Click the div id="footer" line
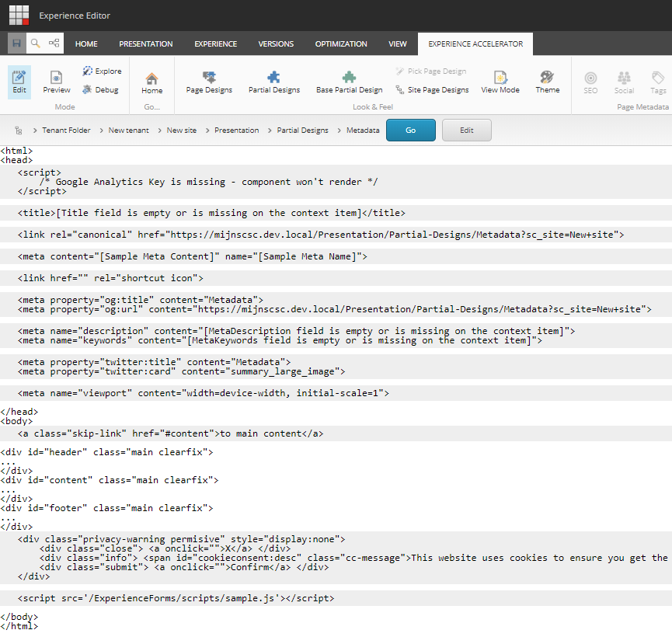The height and width of the screenshot is (637, 672). pos(106,508)
